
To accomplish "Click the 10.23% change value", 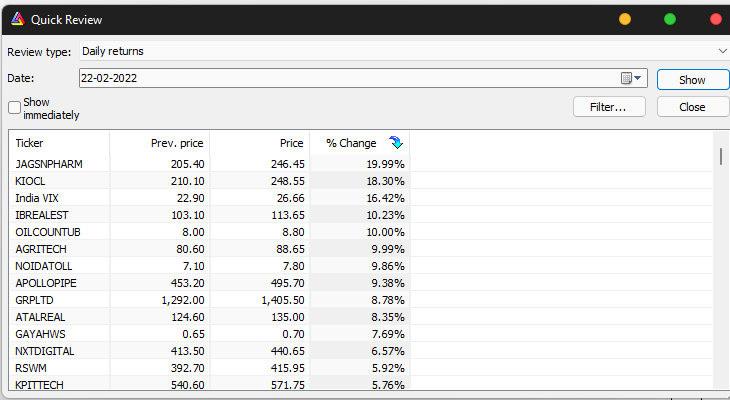I will [385, 215].
